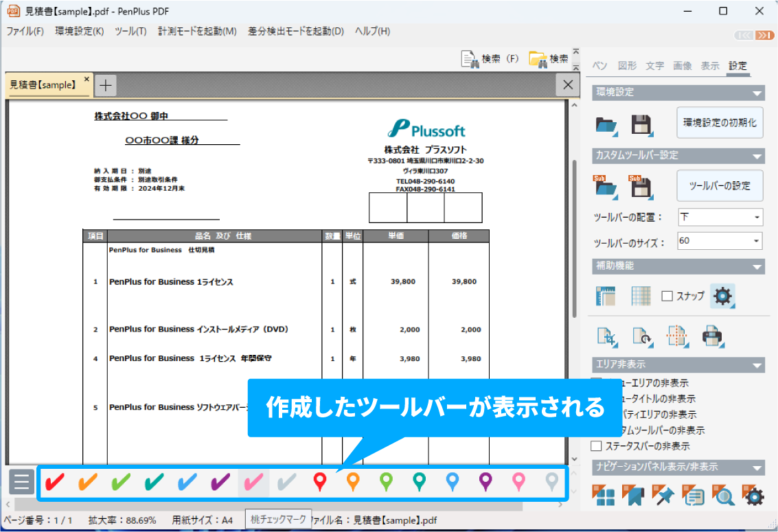Add a new document tab with plus button
The width and height of the screenshot is (778, 532).
105,85
